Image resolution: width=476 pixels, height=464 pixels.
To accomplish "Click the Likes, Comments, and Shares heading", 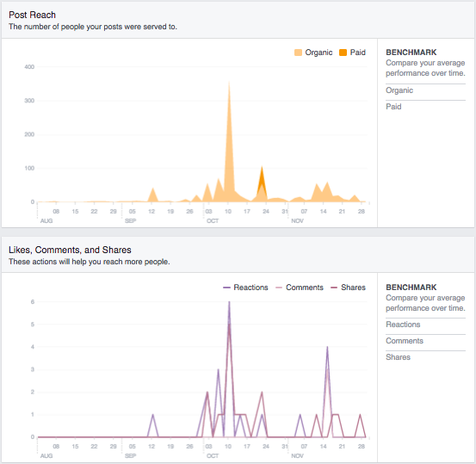I will 70,250.
